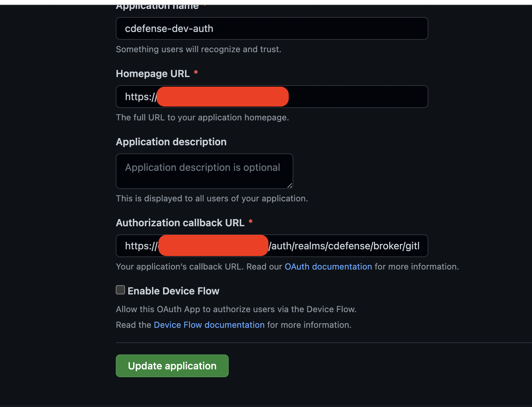Screen dimensions: 532x407
Task: Click the "Authorization callback URL" field label
Action: pos(180,223)
